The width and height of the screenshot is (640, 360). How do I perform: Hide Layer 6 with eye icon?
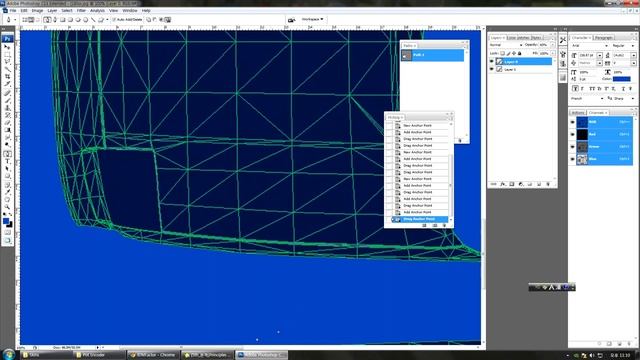click(491, 62)
